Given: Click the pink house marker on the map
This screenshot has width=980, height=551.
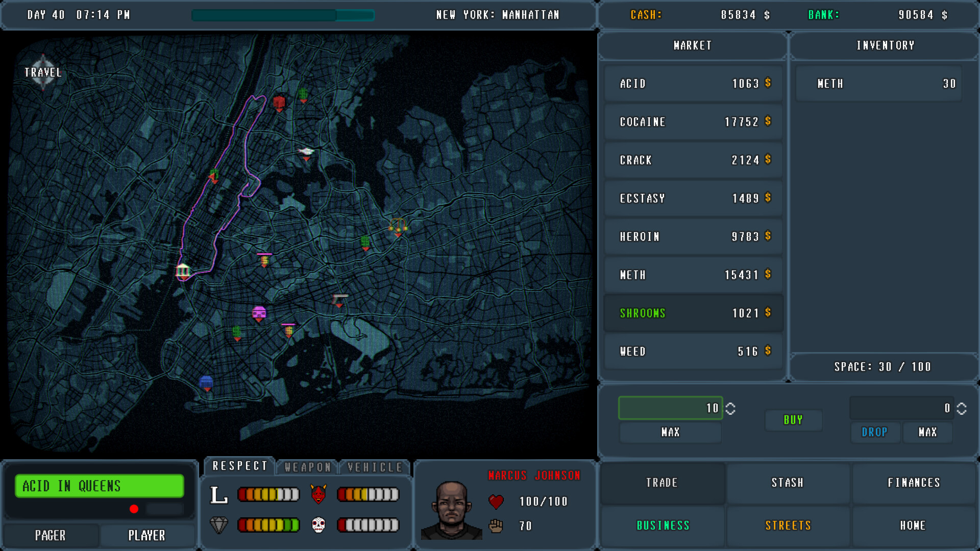Looking at the screenshot, I should [260, 312].
